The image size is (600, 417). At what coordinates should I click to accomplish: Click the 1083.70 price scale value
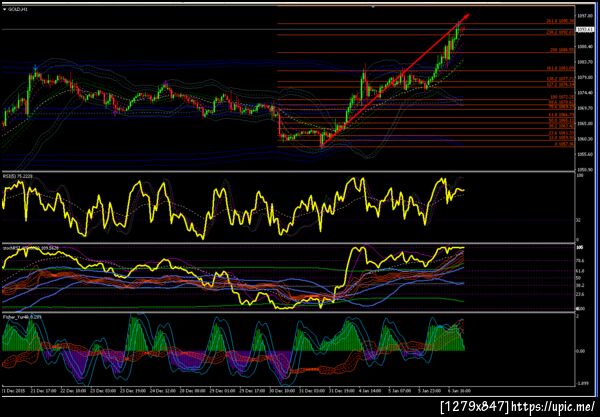point(584,62)
